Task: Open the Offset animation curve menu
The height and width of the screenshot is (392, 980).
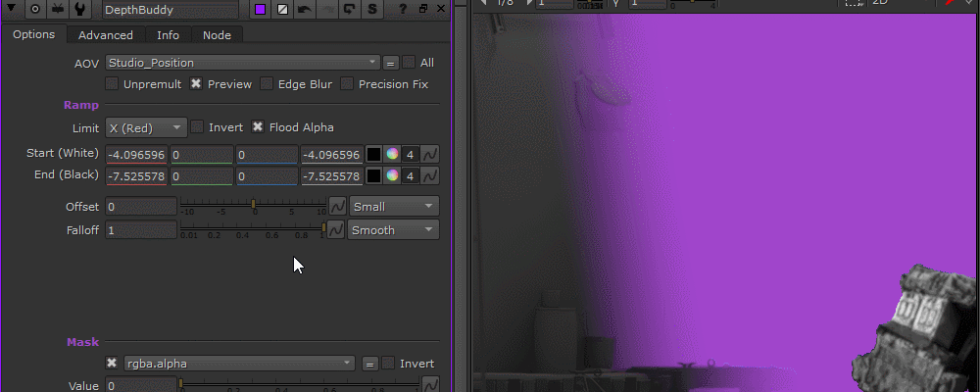Action: [x=337, y=206]
